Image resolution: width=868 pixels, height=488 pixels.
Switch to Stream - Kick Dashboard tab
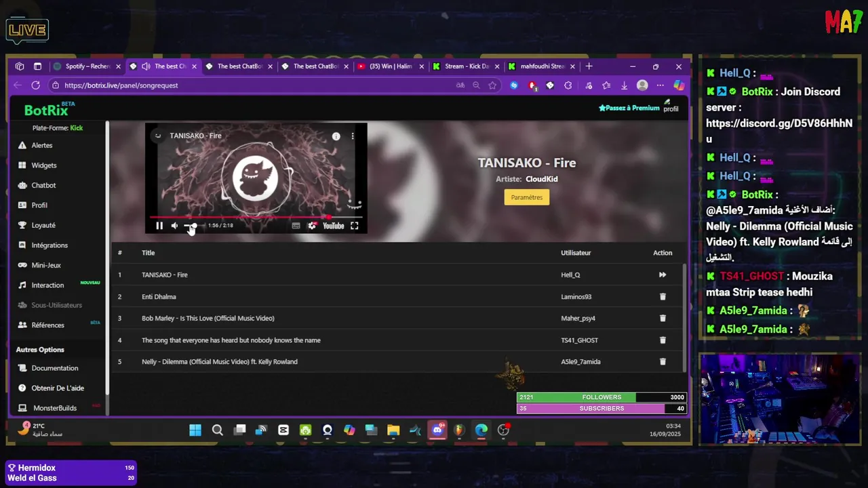pos(467,66)
